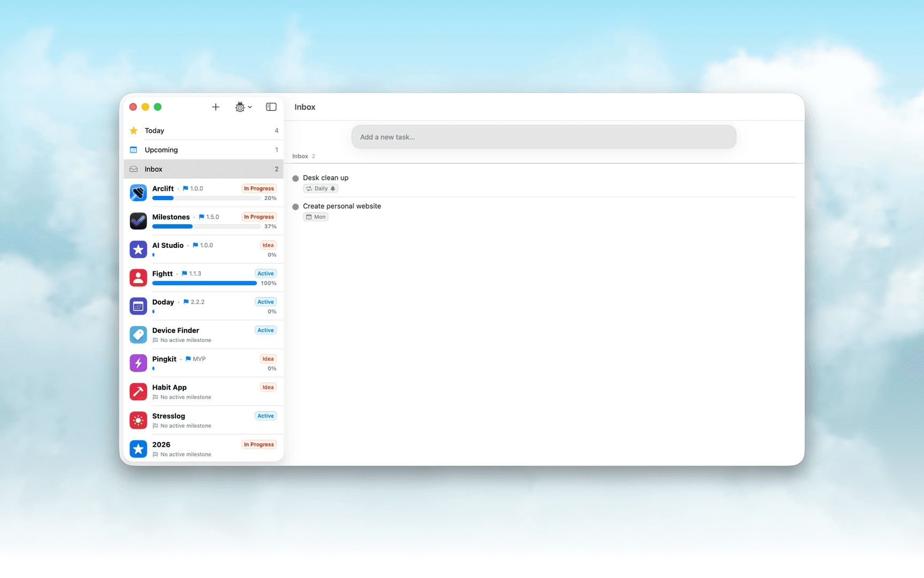Open the Pingkit project name

pyautogui.click(x=164, y=359)
